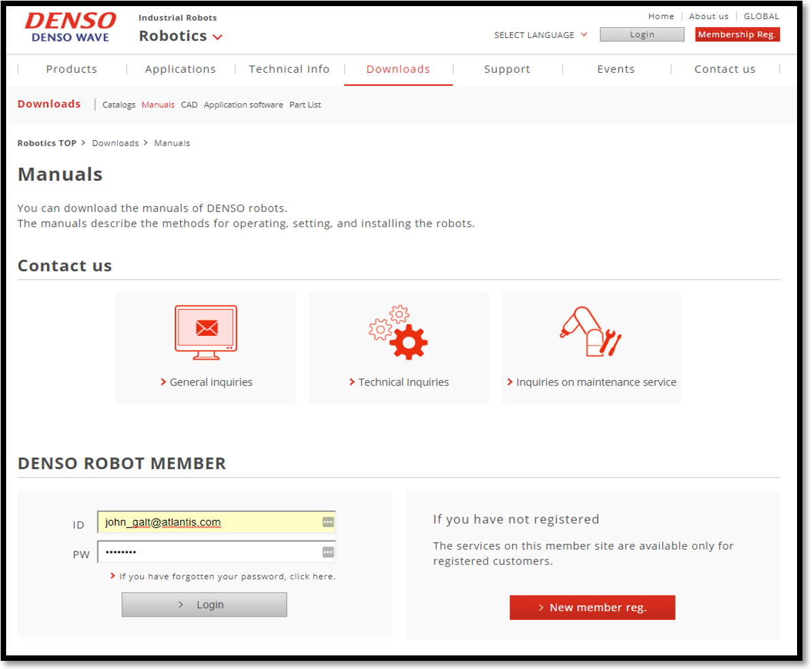Click the small grey icon inside the ID field
The height and width of the screenshot is (669, 812).
pos(328,521)
